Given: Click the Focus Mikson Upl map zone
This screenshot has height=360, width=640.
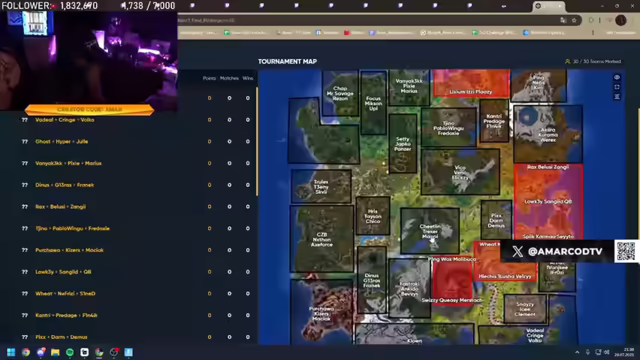Looking at the screenshot, I should [373, 103].
